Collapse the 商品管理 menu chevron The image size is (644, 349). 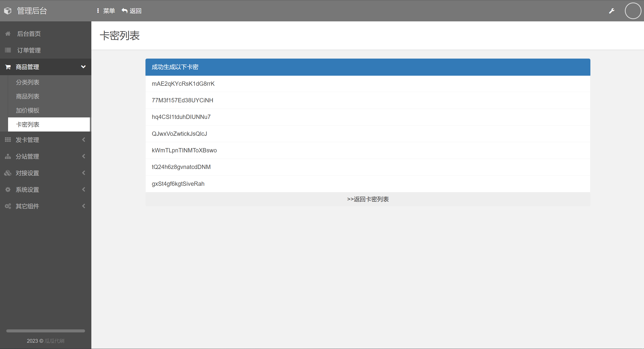[83, 67]
